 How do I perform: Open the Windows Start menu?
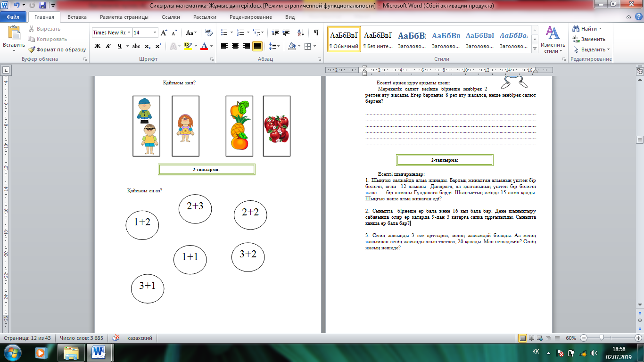pyautogui.click(x=12, y=352)
